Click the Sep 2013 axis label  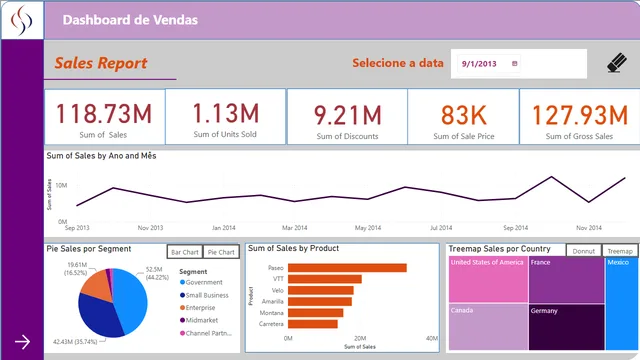[x=77, y=228]
